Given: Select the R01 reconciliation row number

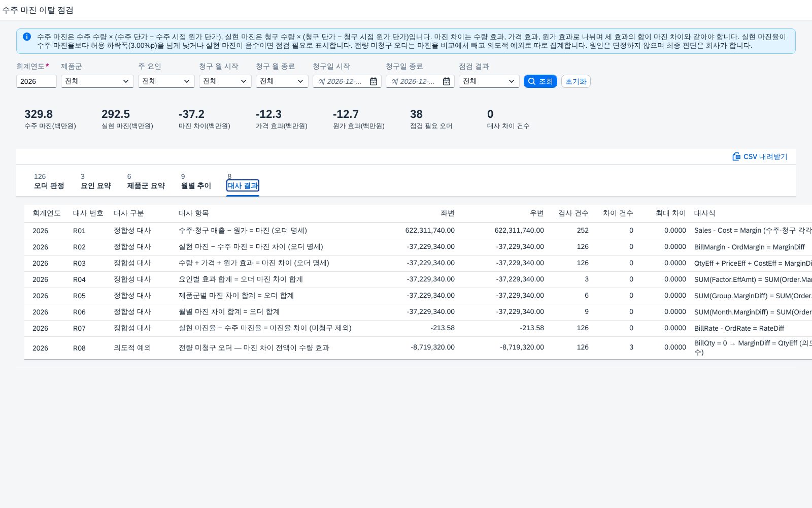Looking at the screenshot, I should pyautogui.click(x=79, y=231).
